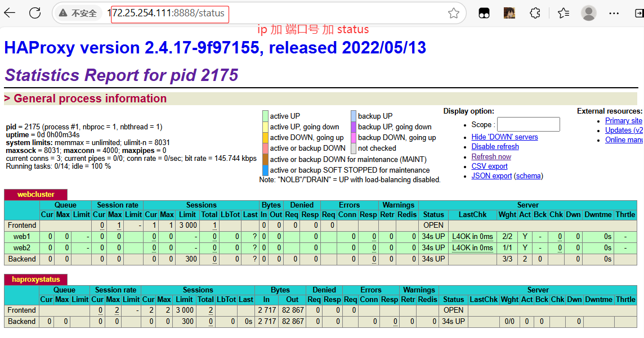Open the Hide 'DOWN' servers link
644x338 pixels.
[x=504, y=137]
